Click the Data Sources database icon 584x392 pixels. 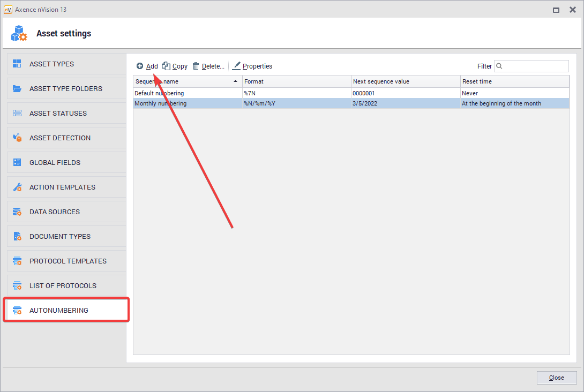click(x=17, y=212)
